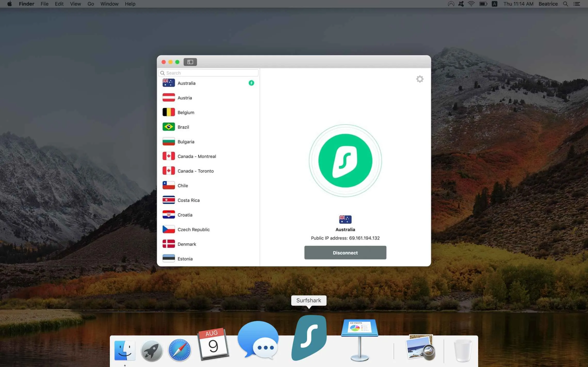Choose the Canada - Toronto location

click(x=195, y=171)
